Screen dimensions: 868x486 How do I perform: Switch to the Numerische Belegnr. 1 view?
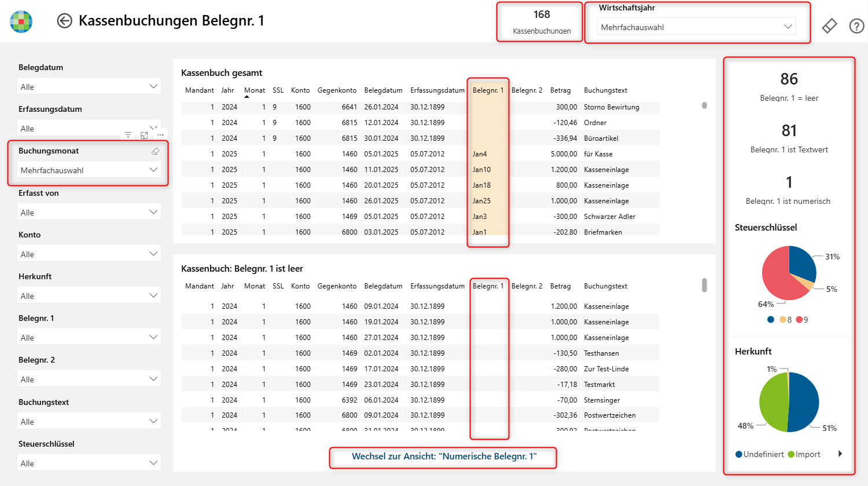[444, 456]
